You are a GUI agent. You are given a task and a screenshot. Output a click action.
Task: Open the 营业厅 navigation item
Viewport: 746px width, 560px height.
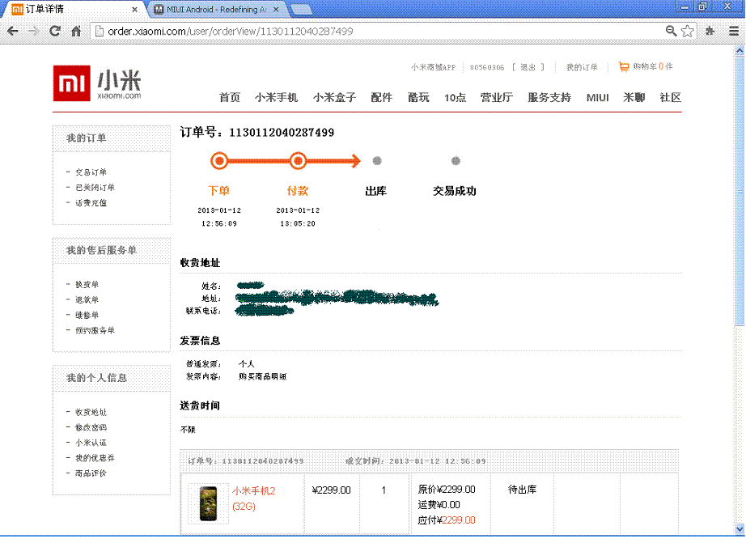coord(497,98)
